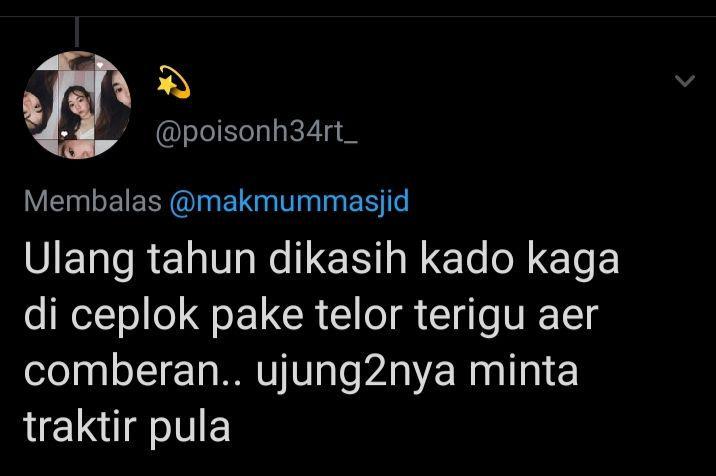Follow the @makmummasjid mention link

[290, 201]
